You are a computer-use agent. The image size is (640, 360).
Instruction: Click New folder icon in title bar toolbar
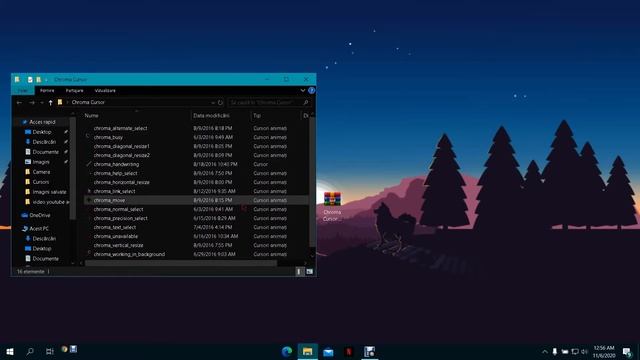[38, 80]
